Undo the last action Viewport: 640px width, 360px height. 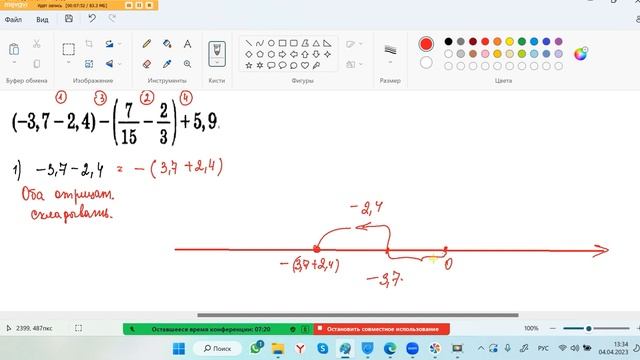pos(92,18)
